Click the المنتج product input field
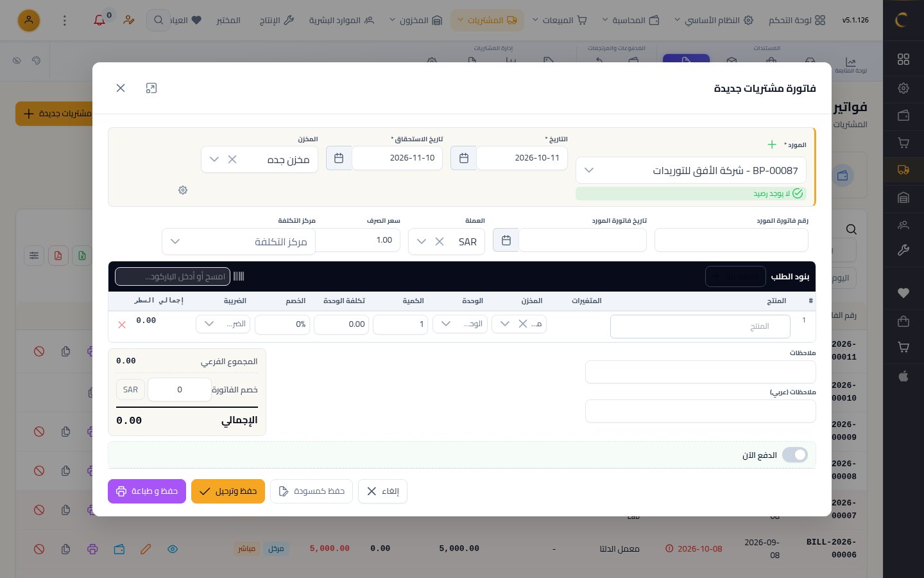The image size is (924, 578). coord(700,326)
